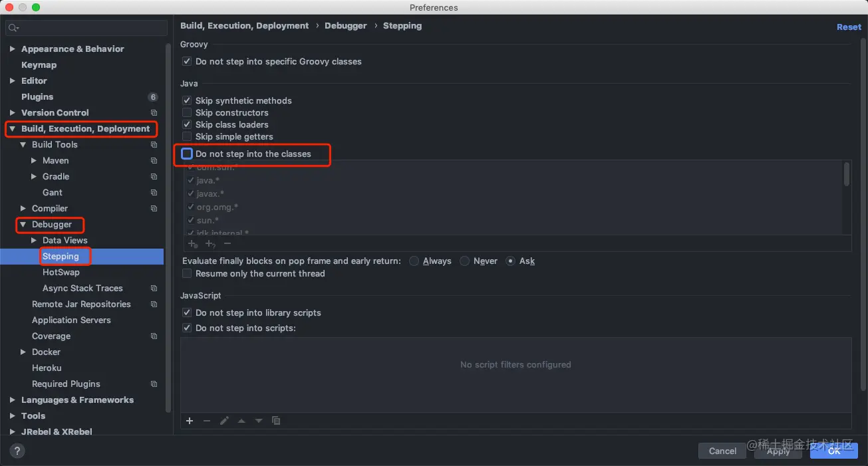Click project-level icon next to Coverage
This screenshot has width=868, height=466.
pyautogui.click(x=154, y=336)
